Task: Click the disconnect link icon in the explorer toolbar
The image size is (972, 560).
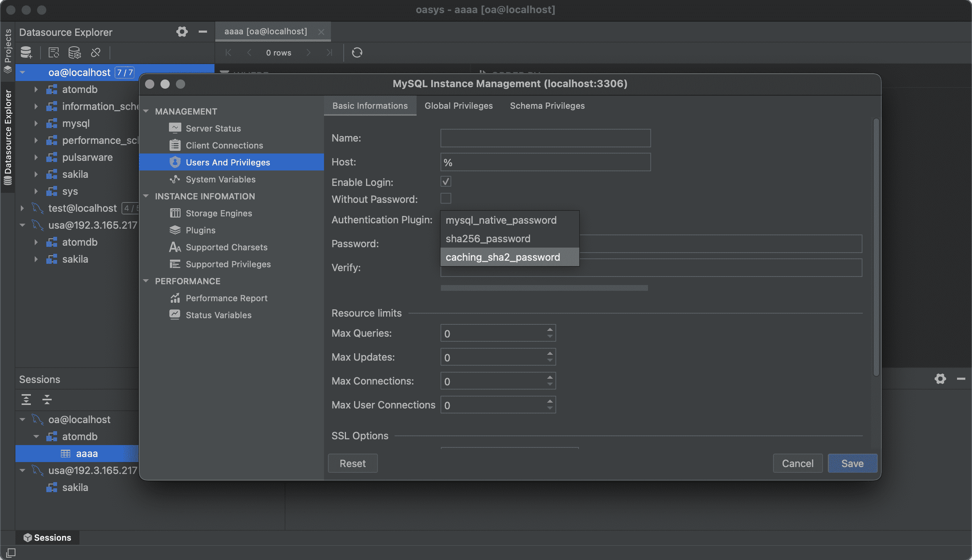Action: [x=96, y=52]
